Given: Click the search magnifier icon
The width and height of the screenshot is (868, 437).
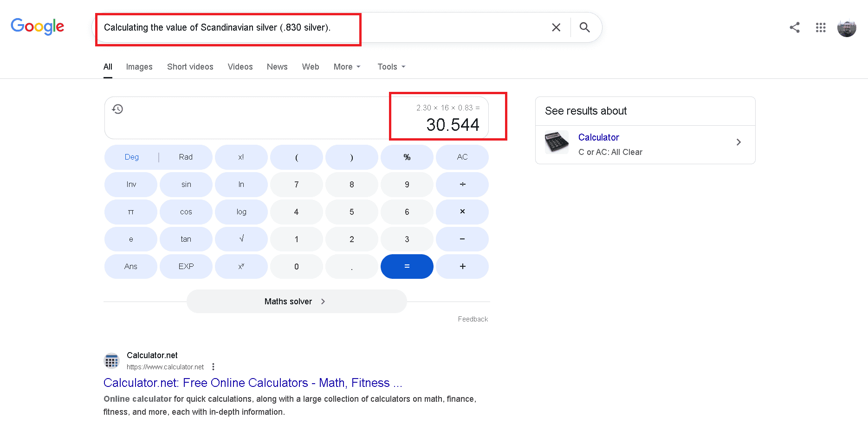Looking at the screenshot, I should click(x=584, y=27).
